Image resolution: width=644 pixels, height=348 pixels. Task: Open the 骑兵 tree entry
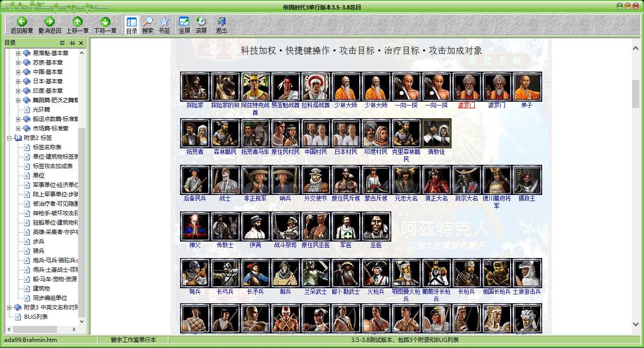pyautogui.click(x=39, y=251)
